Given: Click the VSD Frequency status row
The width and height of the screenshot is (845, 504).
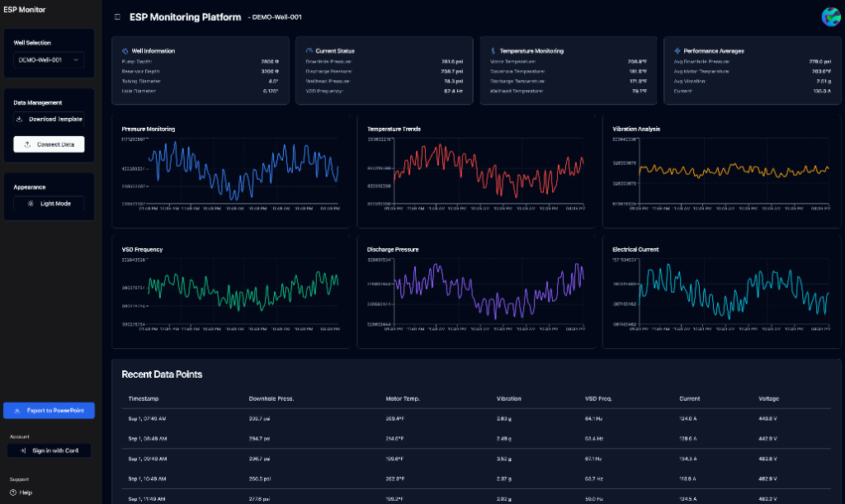Looking at the screenshot, I should click(385, 91).
